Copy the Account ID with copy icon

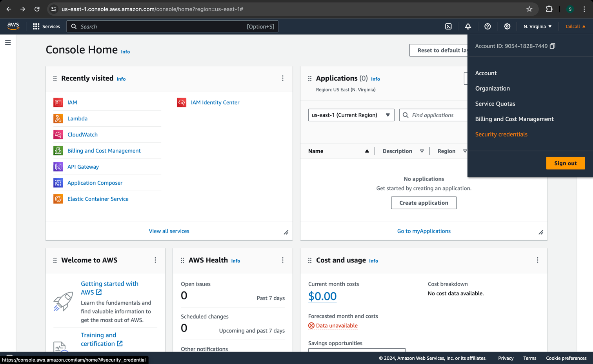(553, 46)
